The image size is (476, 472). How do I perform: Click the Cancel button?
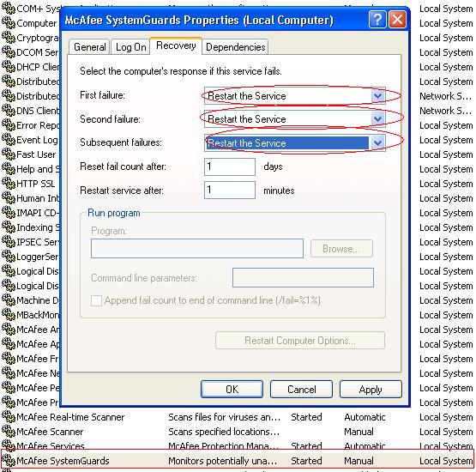[x=301, y=389]
